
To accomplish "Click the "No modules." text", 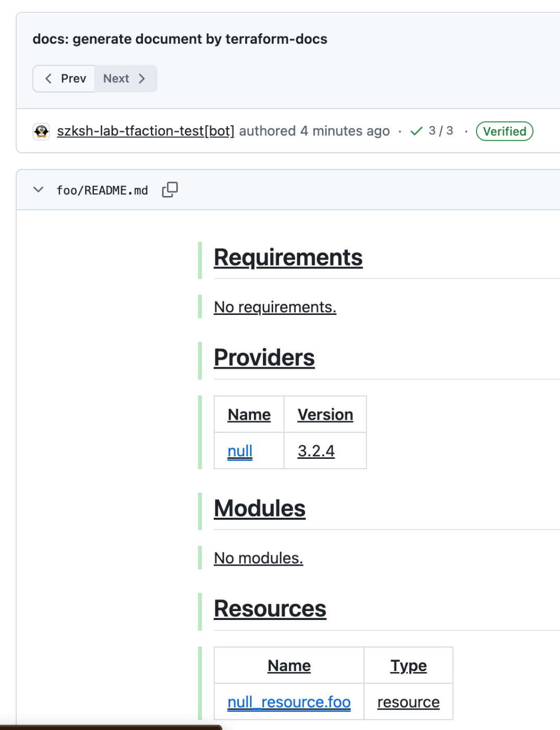I will 258,558.
